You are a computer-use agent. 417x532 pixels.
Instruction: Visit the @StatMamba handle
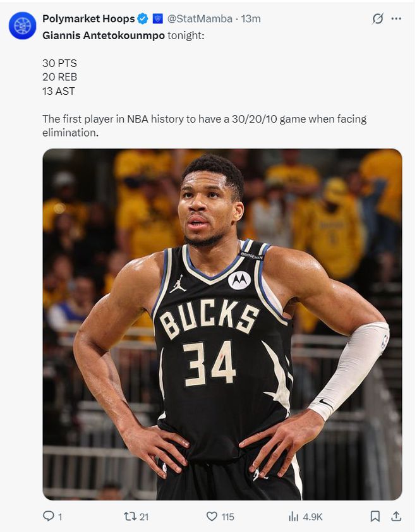coord(200,19)
